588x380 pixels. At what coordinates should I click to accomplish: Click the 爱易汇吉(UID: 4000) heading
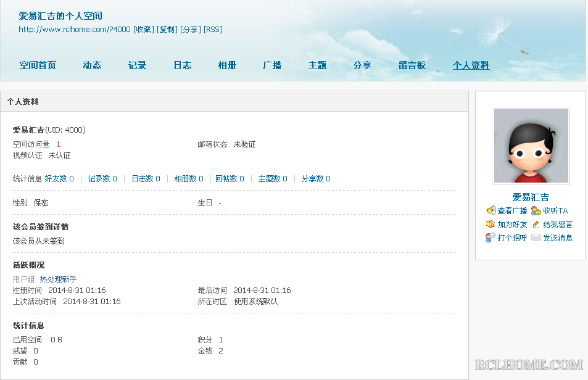point(49,130)
